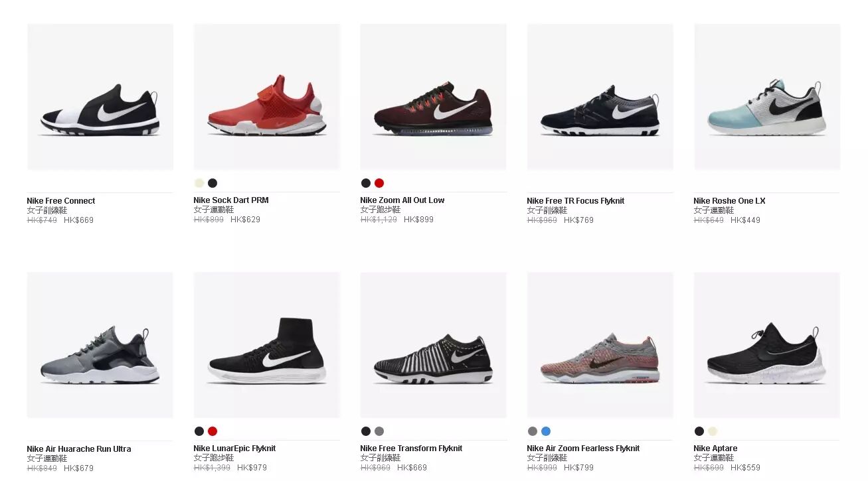Select grey swatch for Air Zoom Fearless Flyknit

[x=533, y=431]
